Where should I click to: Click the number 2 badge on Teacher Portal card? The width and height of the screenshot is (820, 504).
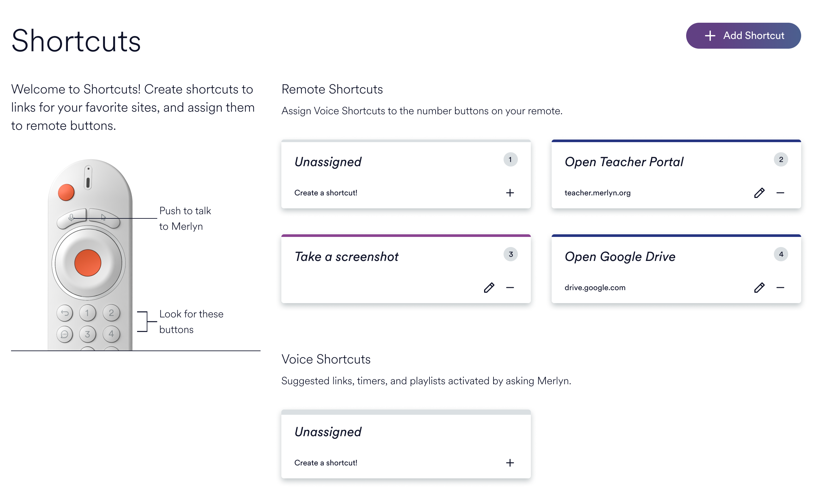781,160
